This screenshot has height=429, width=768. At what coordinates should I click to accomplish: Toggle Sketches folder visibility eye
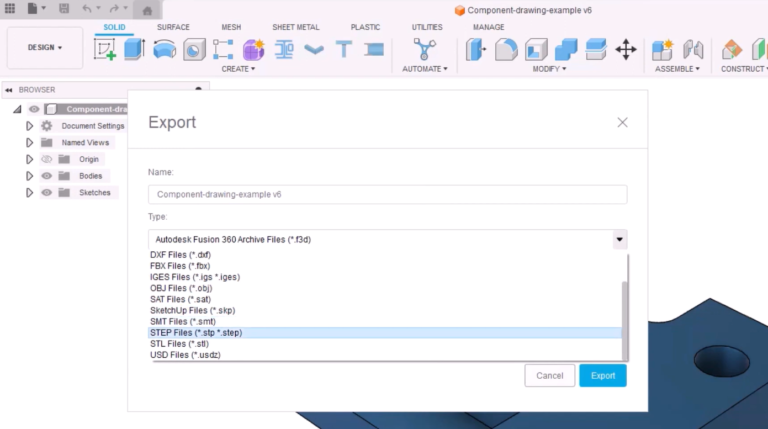click(x=46, y=192)
